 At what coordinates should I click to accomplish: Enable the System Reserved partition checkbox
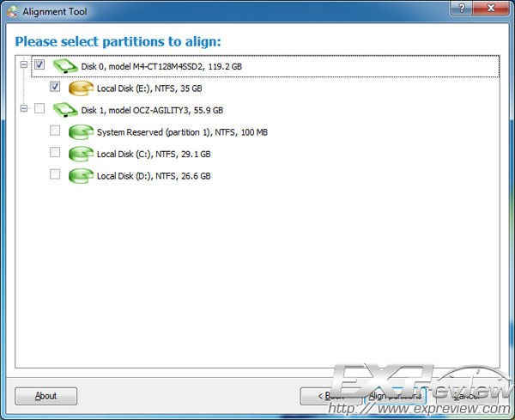(55, 131)
